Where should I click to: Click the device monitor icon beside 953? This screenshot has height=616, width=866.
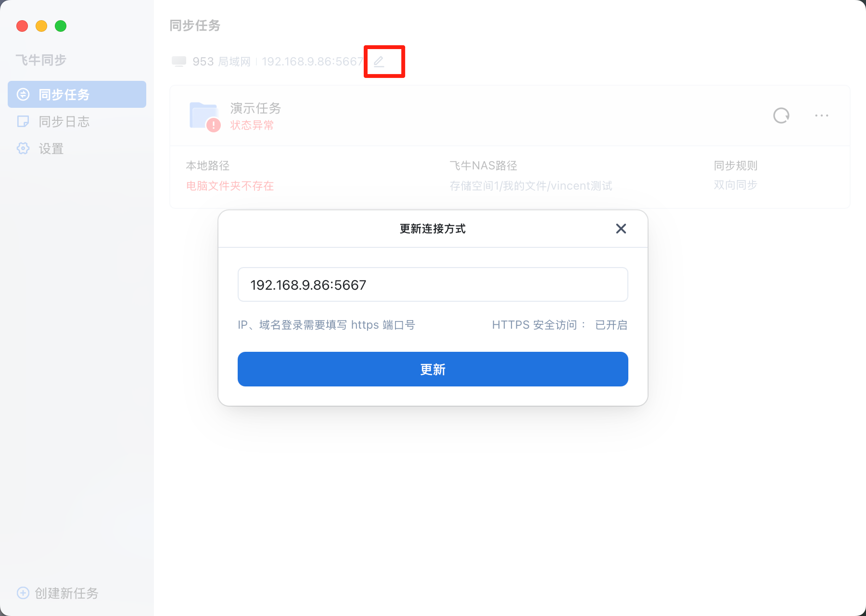point(179,62)
